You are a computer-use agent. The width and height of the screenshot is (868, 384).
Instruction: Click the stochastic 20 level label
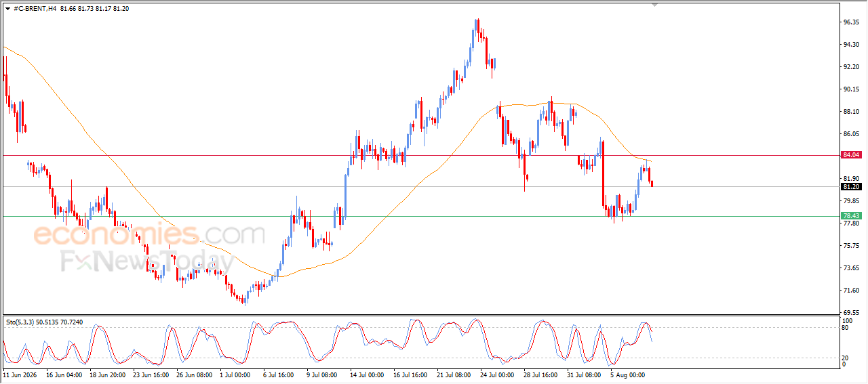845,358
